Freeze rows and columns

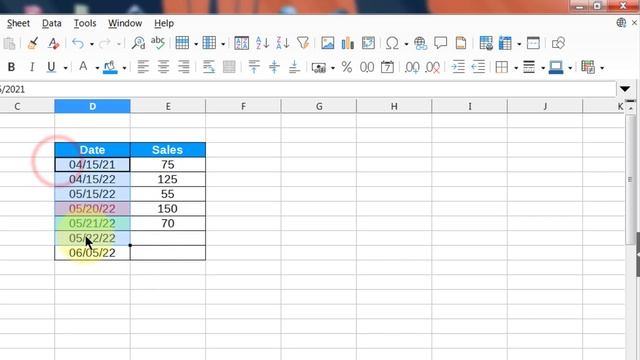click(x=505, y=43)
